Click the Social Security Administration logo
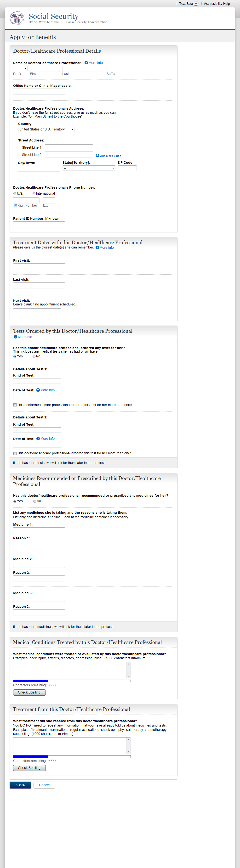The width and height of the screenshot is (240, 868). tap(17, 17)
